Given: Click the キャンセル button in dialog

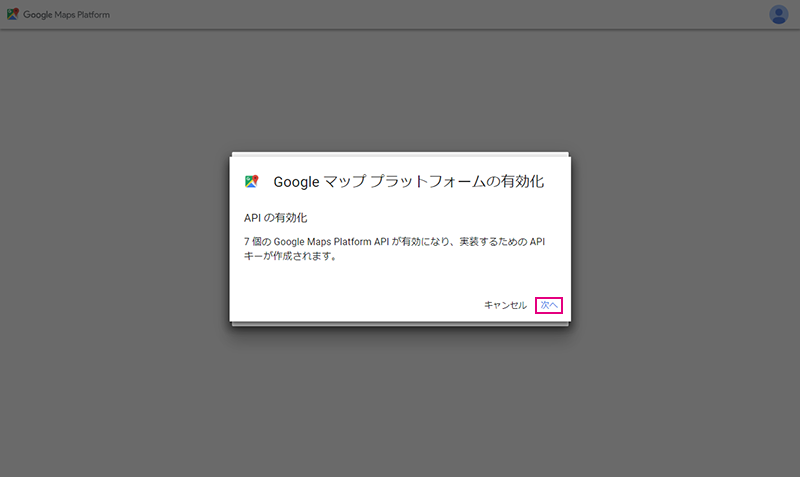Looking at the screenshot, I should [505, 305].
